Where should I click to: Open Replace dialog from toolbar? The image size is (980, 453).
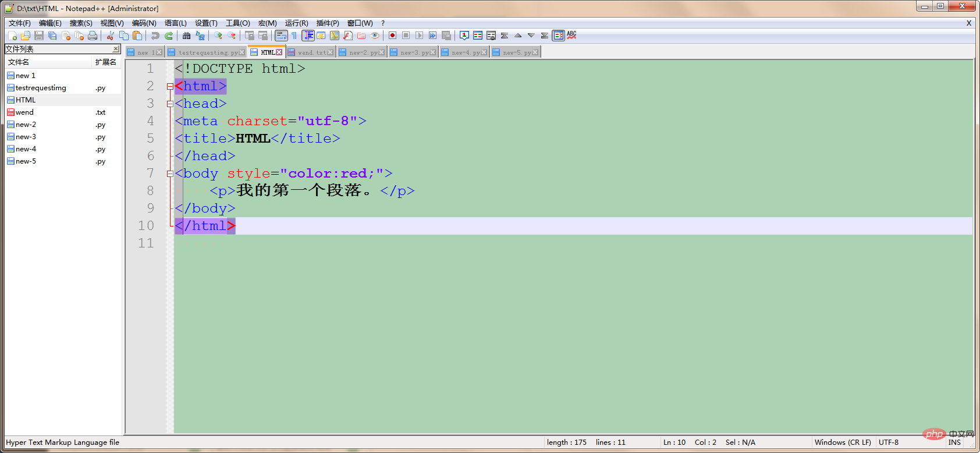(200, 36)
